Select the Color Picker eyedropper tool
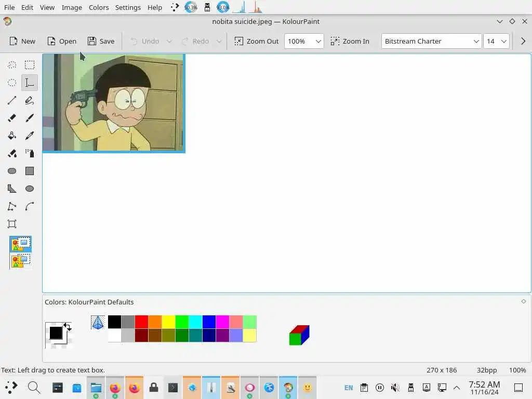 (x=30, y=136)
